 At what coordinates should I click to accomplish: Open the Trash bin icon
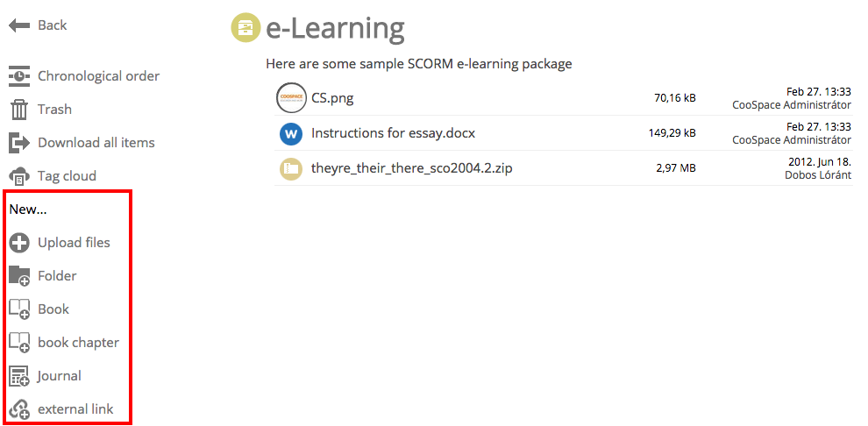(19, 110)
